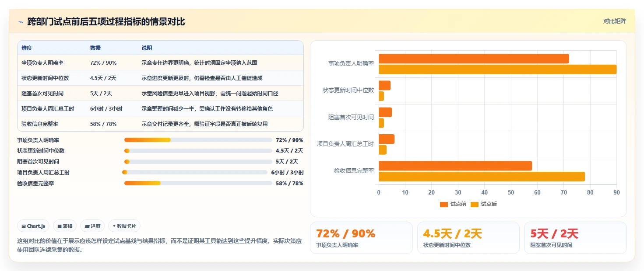Viewport: 644px width, 271px height.
Task: Click the note starting 示意交付记录更齐全
Action: (204, 124)
